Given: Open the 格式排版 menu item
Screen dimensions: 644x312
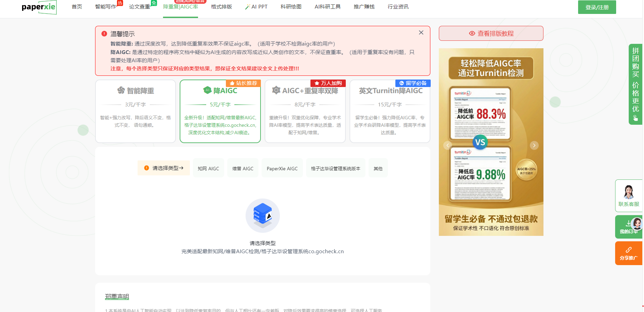Looking at the screenshot, I should [221, 7].
